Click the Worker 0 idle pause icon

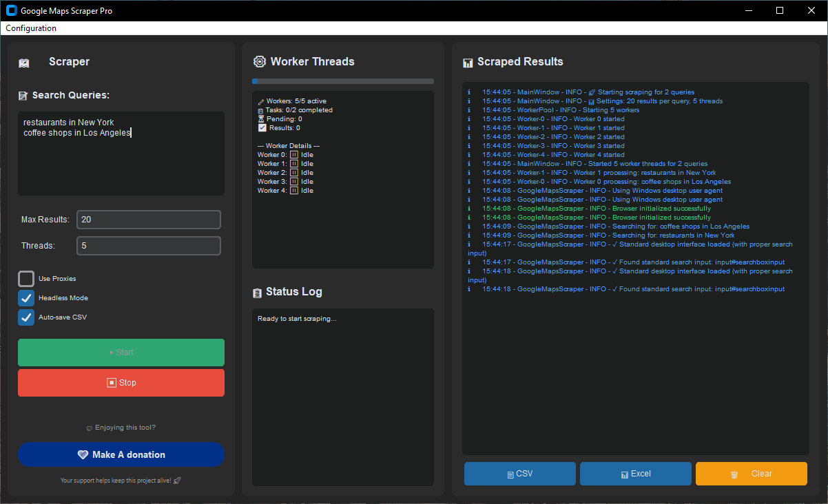(x=294, y=155)
